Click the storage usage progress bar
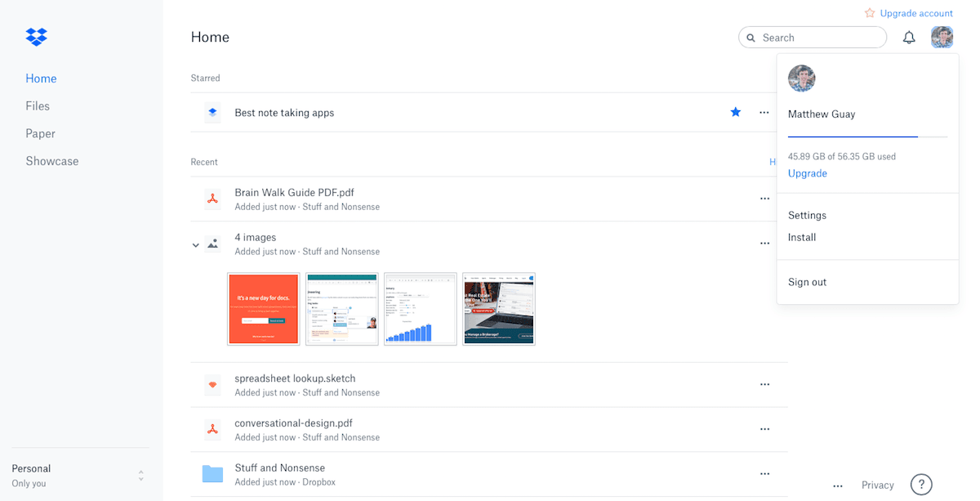The image size is (980, 501). [867, 136]
